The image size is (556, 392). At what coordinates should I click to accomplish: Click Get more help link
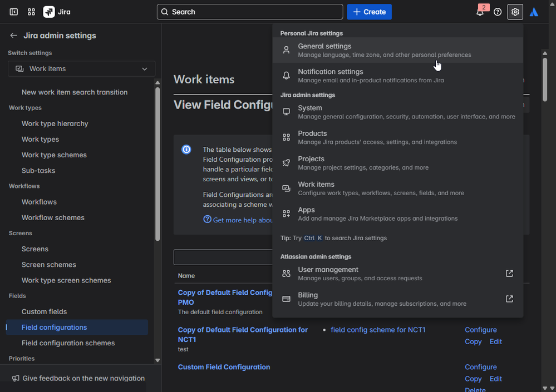pos(243,220)
